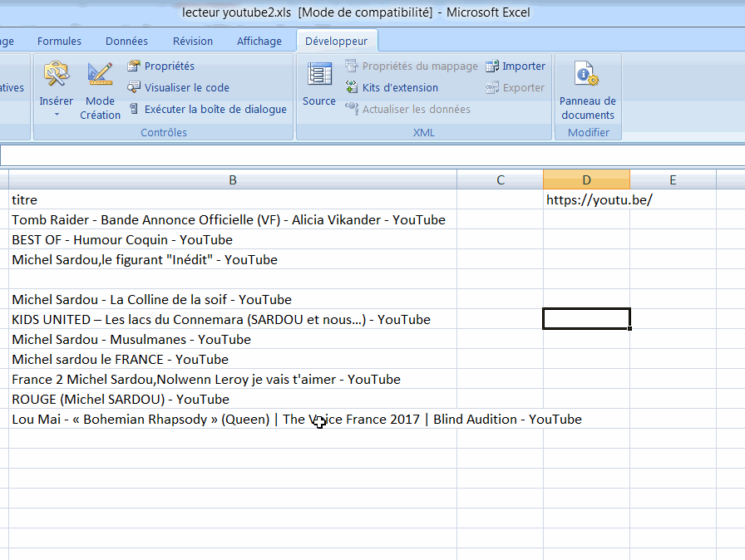Select Michel sardou le FRANCE cell
Viewport: 745px width, 560px height.
(x=233, y=359)
